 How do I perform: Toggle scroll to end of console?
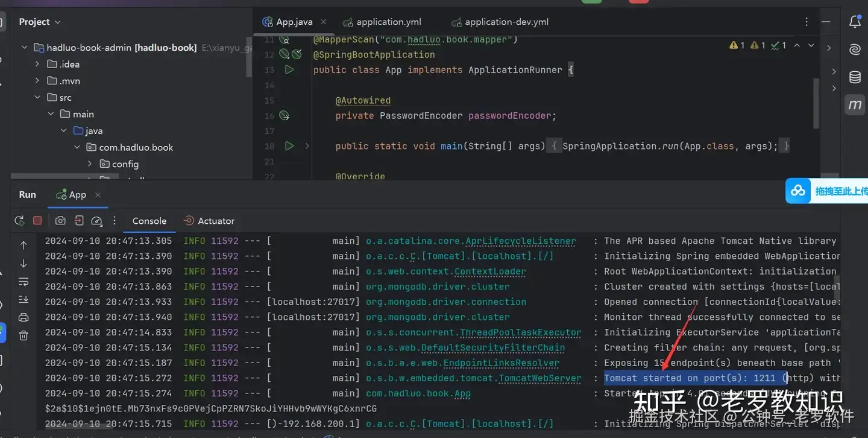point(24,299)
